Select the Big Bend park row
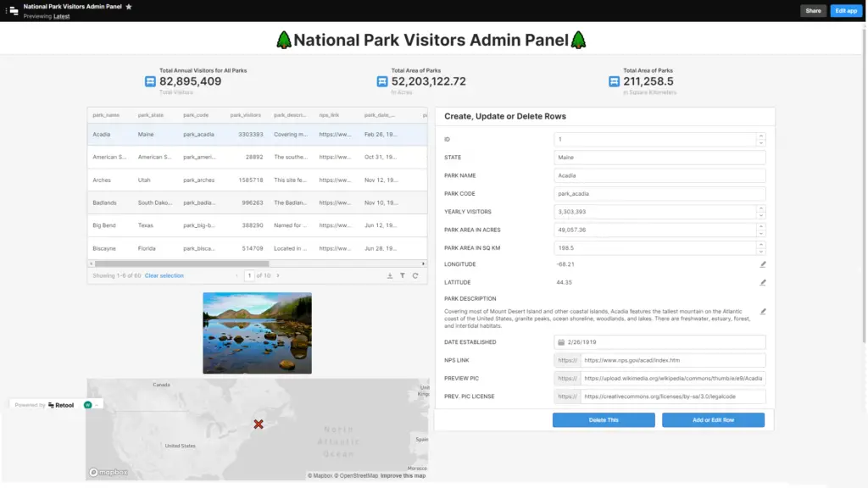This screenshot has height=488, width=868. [258, 225]
